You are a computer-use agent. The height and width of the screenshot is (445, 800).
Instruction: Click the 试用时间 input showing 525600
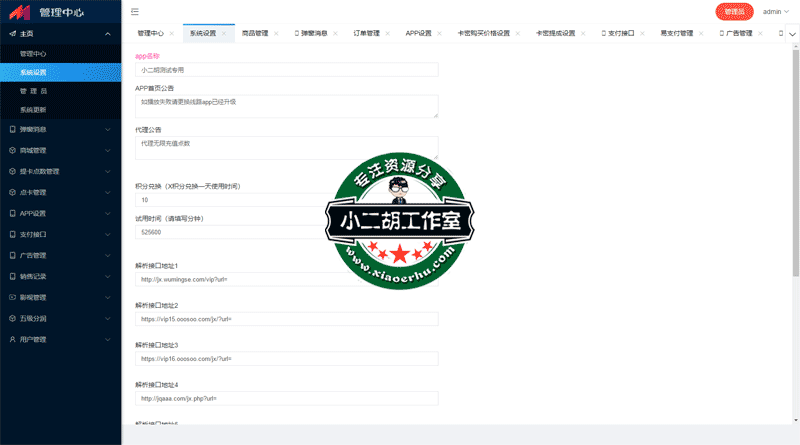click(287, 232)
